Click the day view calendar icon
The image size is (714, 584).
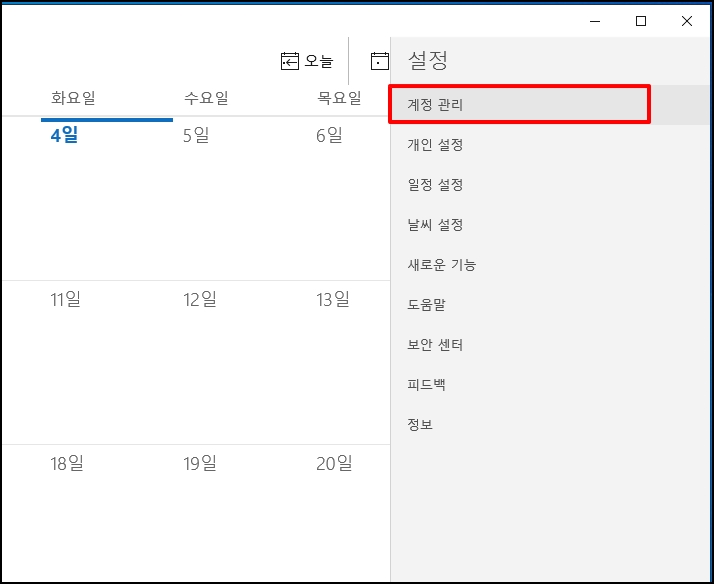coord(380,61)
